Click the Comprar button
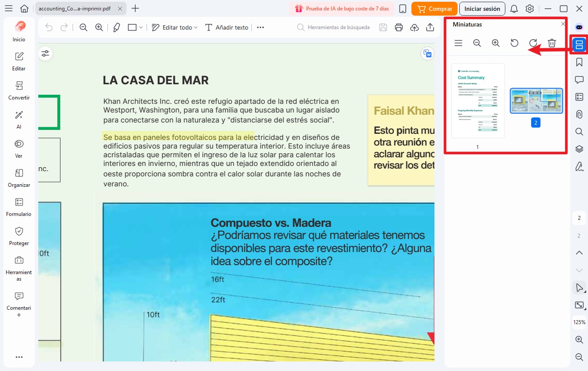Screen dimensions: 588x371 (434, 8)
